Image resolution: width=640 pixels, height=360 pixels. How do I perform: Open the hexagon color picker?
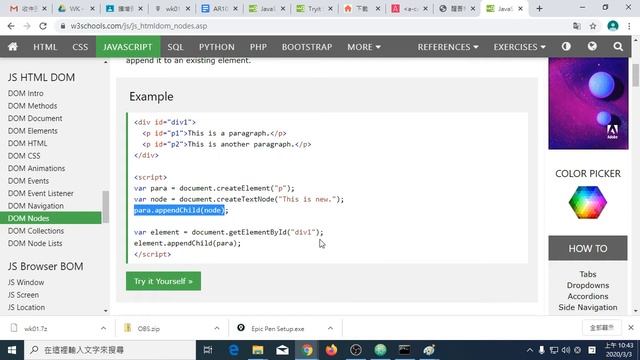[x=588, y=202]
